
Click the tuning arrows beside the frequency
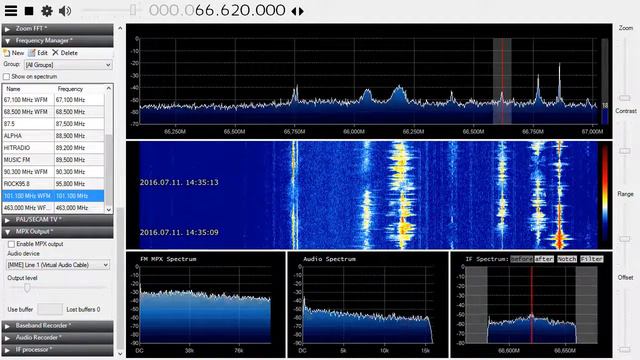coord(298,11)
